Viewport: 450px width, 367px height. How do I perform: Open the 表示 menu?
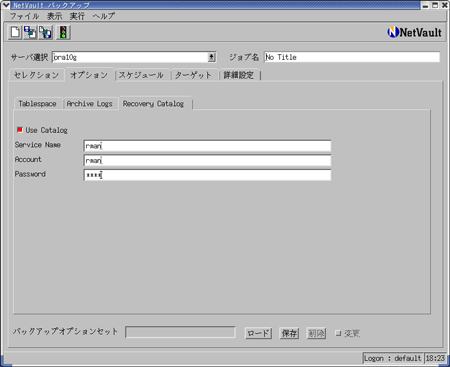54,16
